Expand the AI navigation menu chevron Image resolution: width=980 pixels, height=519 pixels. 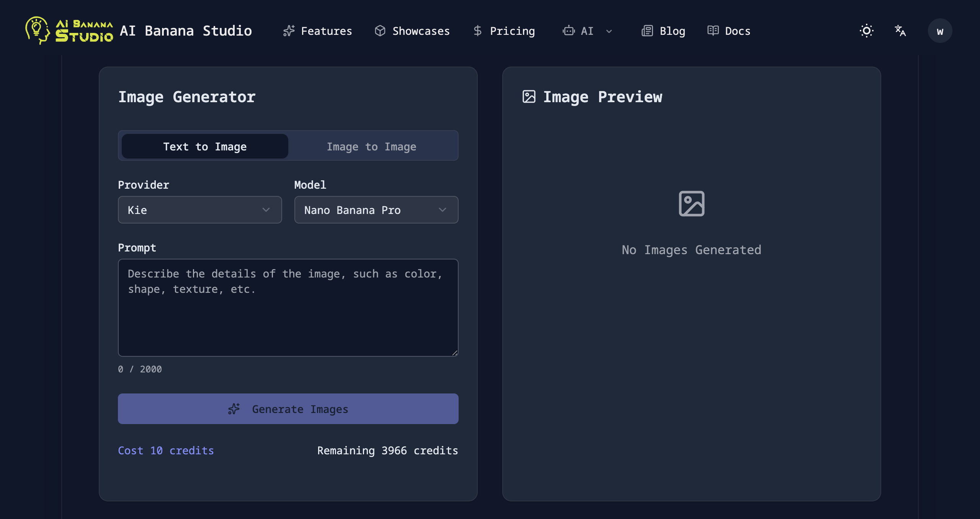tap(609, 31)
